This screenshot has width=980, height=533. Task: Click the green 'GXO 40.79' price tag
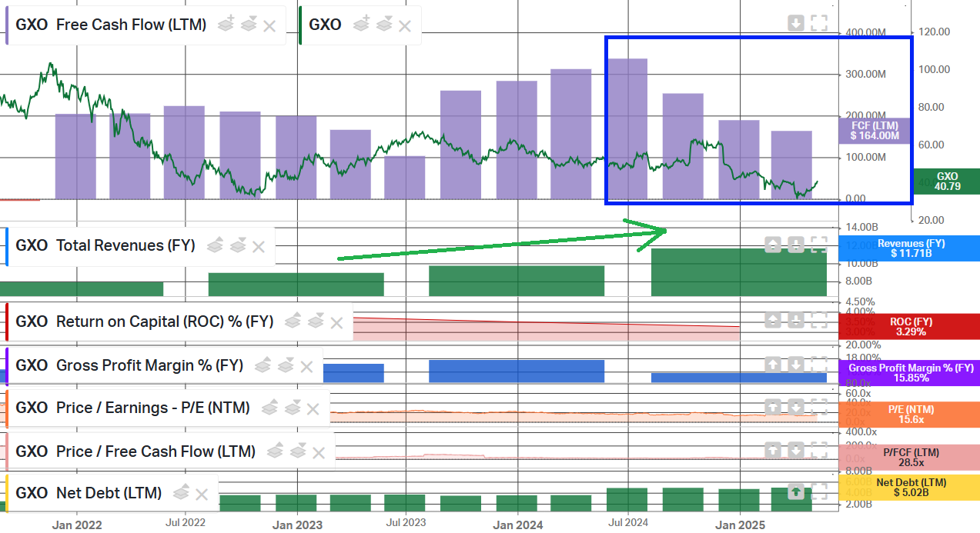pyautogui.click(x=946, y=182)
